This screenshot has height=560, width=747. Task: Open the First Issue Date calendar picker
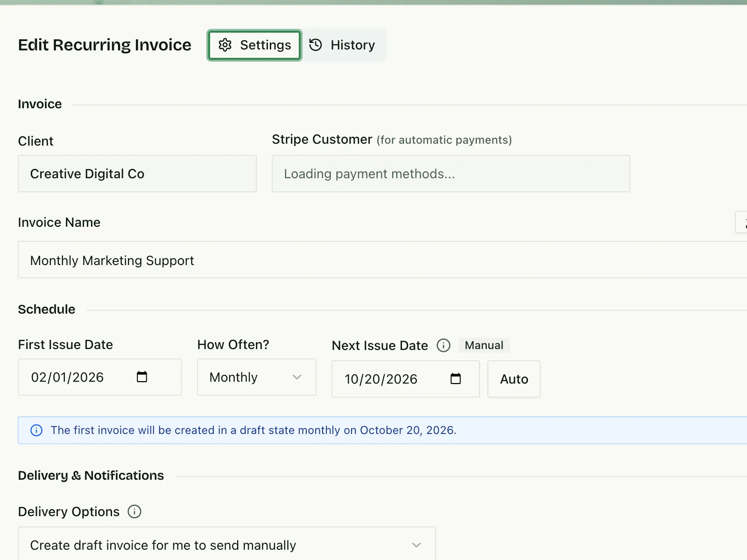(x=142, y=377)
